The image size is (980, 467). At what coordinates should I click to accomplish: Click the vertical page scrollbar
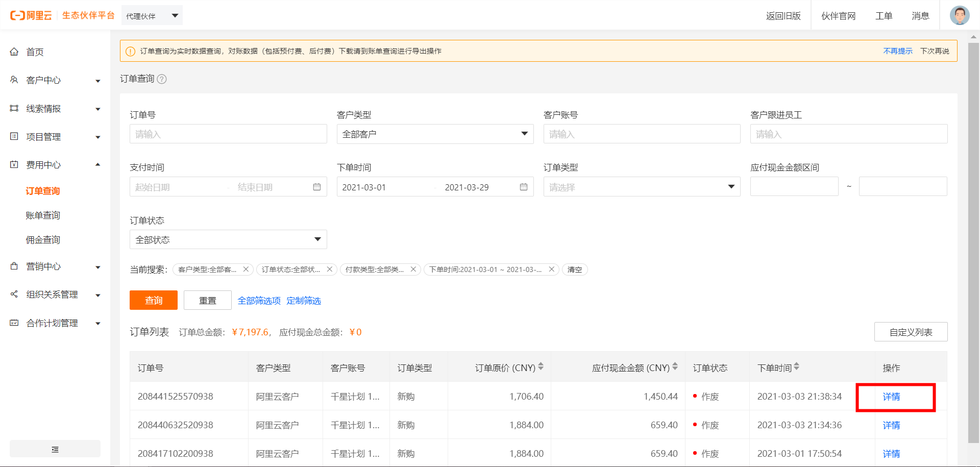973,242
